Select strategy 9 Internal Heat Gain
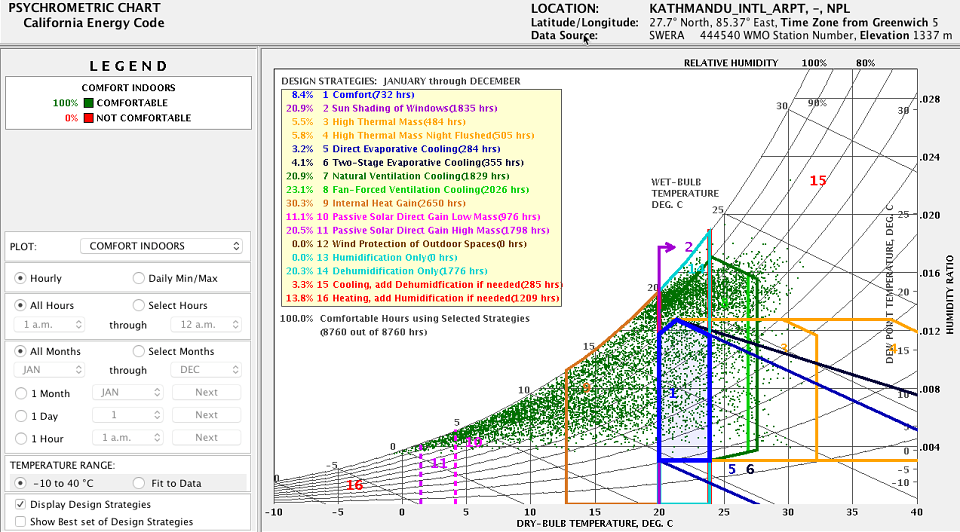Screen dimensions: 960x532 [x=375, y=203]
